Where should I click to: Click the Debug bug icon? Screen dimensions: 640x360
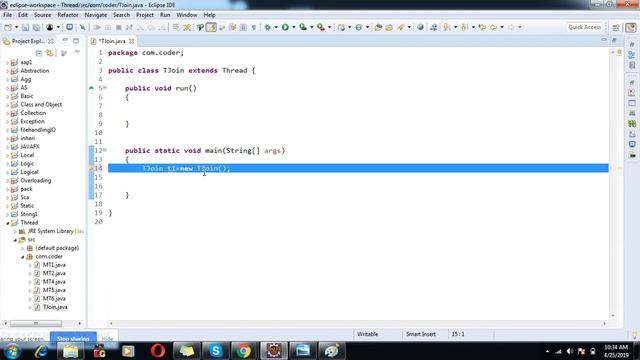(x=267, y=27)
